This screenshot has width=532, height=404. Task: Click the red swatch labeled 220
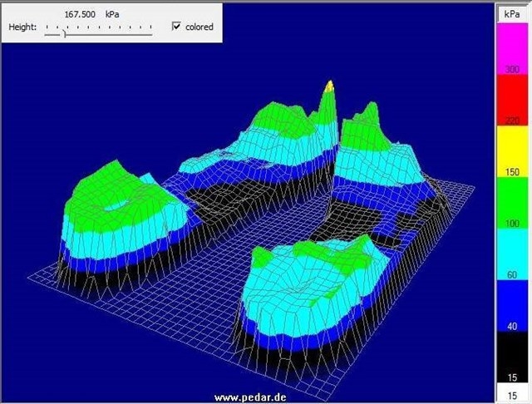click(512, 101)
